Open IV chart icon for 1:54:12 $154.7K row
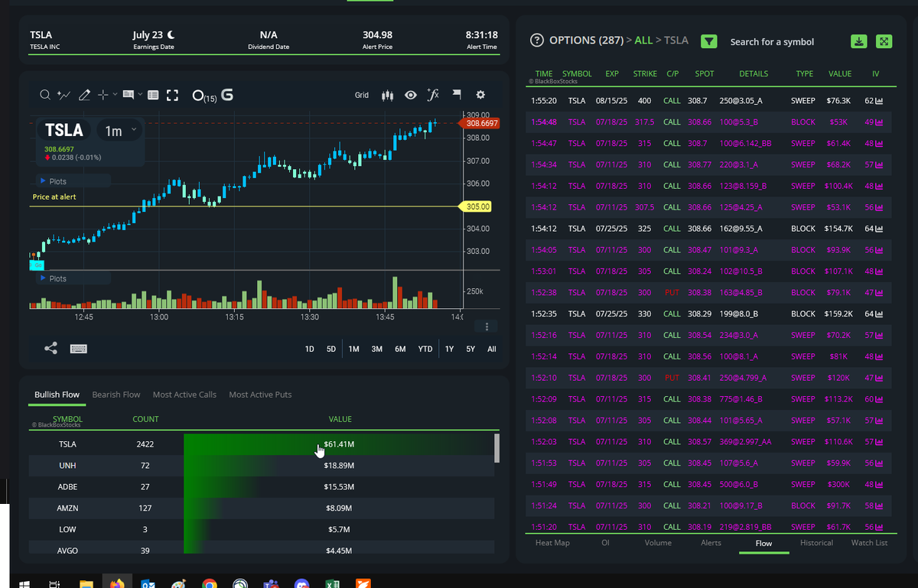 pos(879,229)
